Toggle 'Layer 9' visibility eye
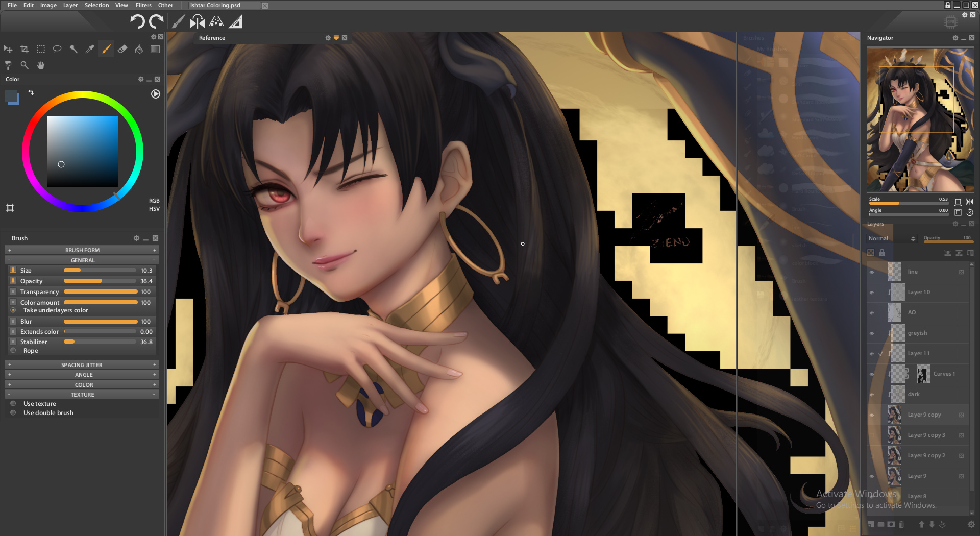Image resolution: width=980 pixels, height=536 pixels. pos(872,476)
